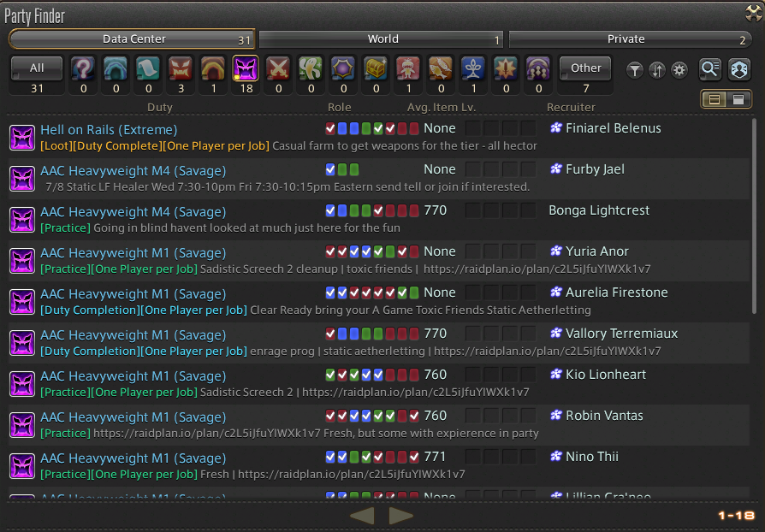This screenshot has height=532, width=765.
Task: Click the 770 item level in Bonga's row
Action: tap(436, 210)
